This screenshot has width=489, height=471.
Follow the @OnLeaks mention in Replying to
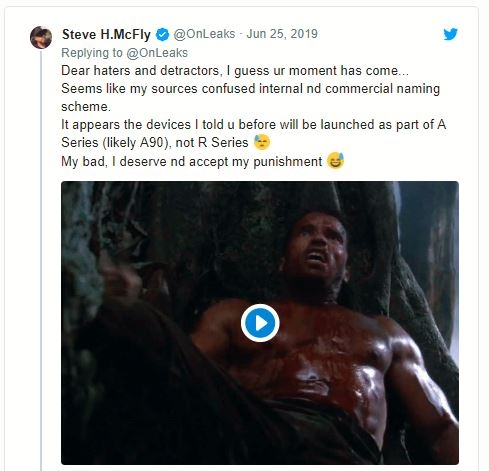157,53
